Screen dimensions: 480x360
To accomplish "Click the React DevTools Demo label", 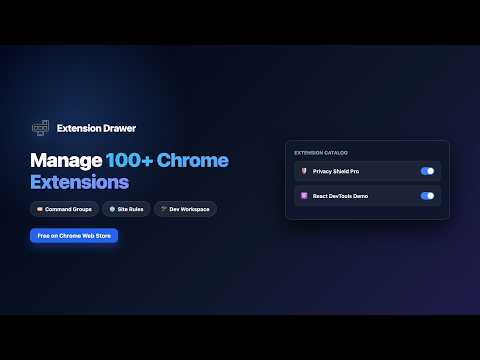I will 340,196.
